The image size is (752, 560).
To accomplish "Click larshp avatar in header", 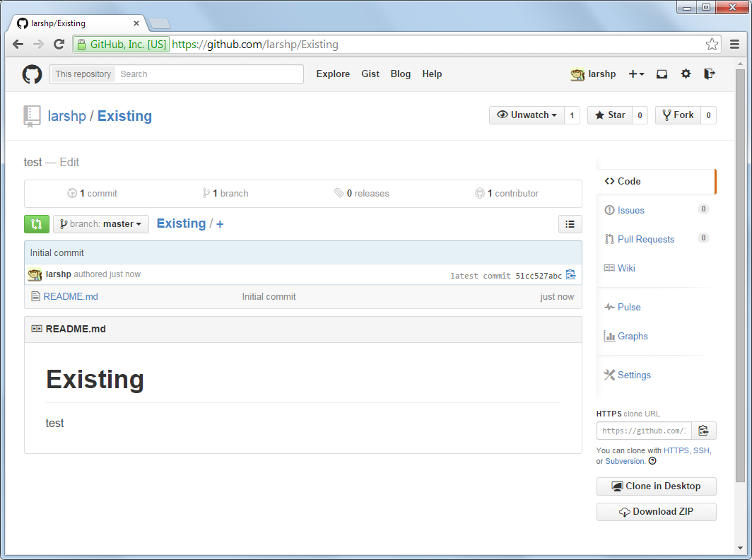I will click(x=577, y=74).
